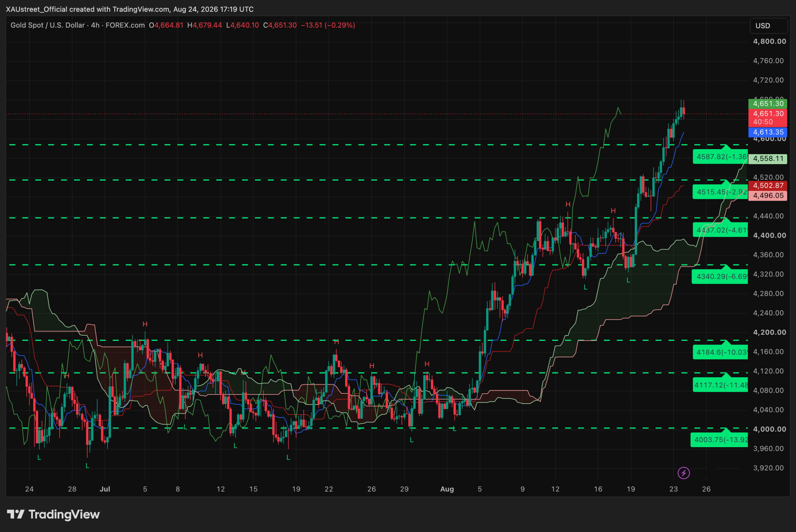The width and height of the screenshot is (796, 532).
Task: Click the 23 date label on time axis
Action: (x=673, y=489)
